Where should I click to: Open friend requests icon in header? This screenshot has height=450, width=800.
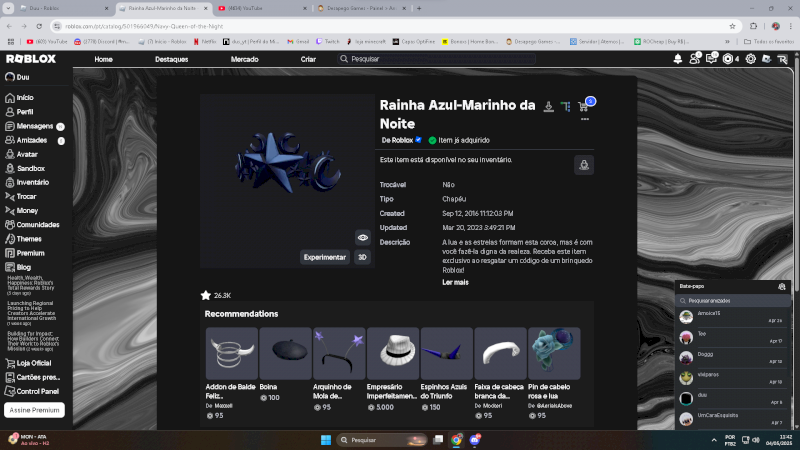click(x=694, y=59)
